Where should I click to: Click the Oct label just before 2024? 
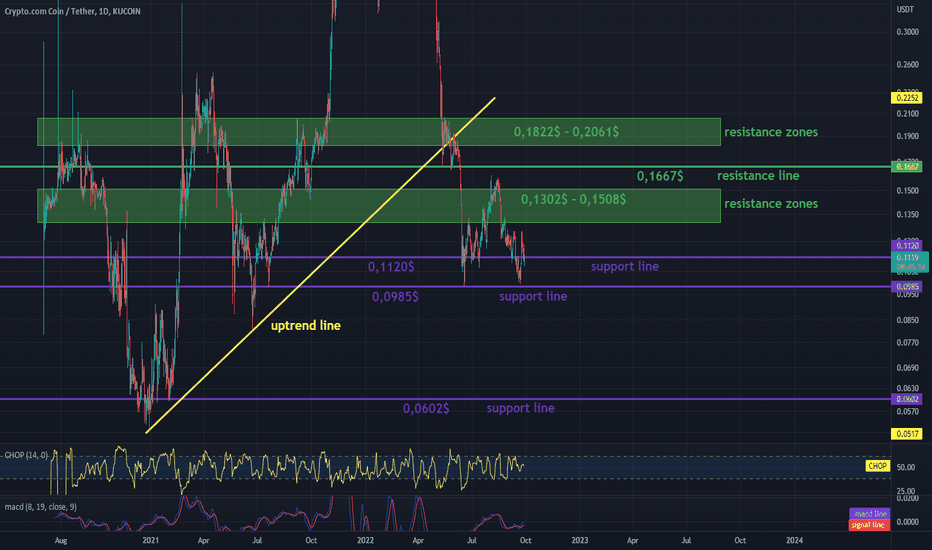point(740,540)
